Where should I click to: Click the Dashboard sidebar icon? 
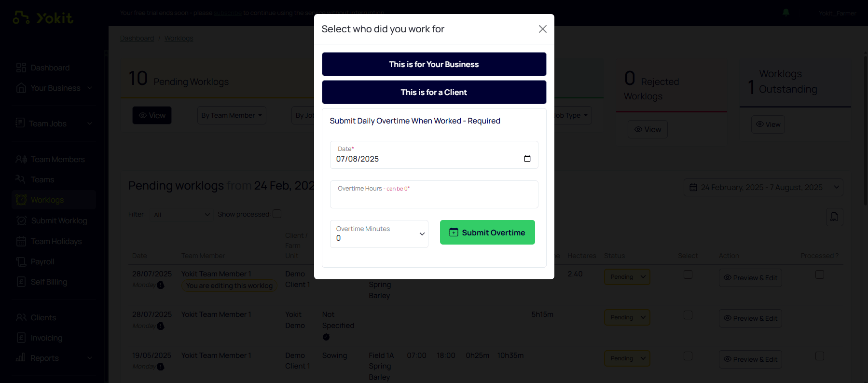(x=21, y=68)
